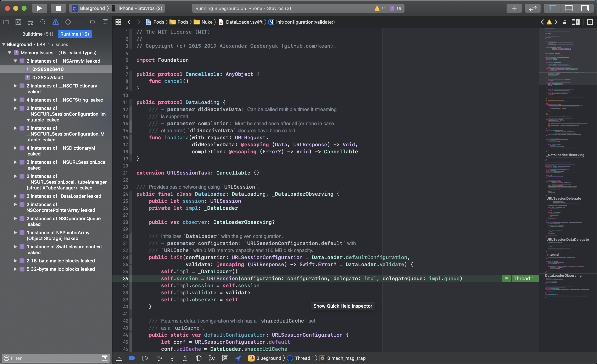Toggle the bottom debug area panel
Viewport: 597px width, 364px height.
[569, 8]
